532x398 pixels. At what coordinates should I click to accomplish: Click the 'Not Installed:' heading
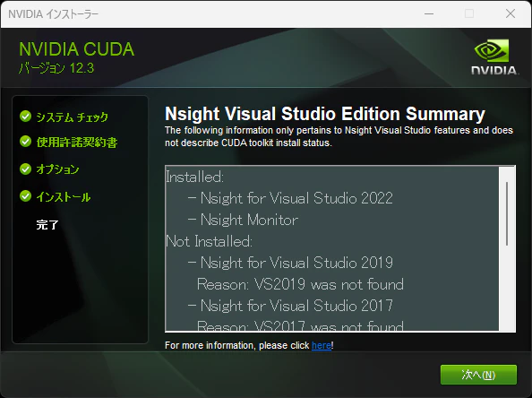tap(210, 241)
